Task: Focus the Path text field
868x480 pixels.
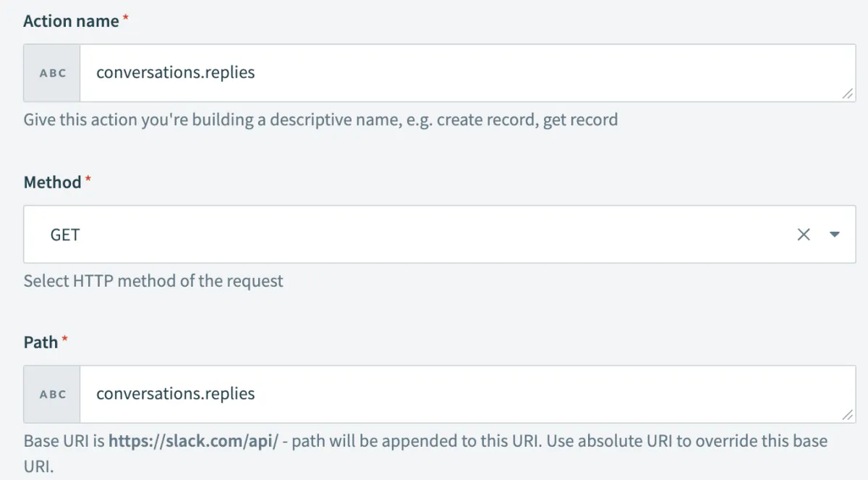Action: 463,395
